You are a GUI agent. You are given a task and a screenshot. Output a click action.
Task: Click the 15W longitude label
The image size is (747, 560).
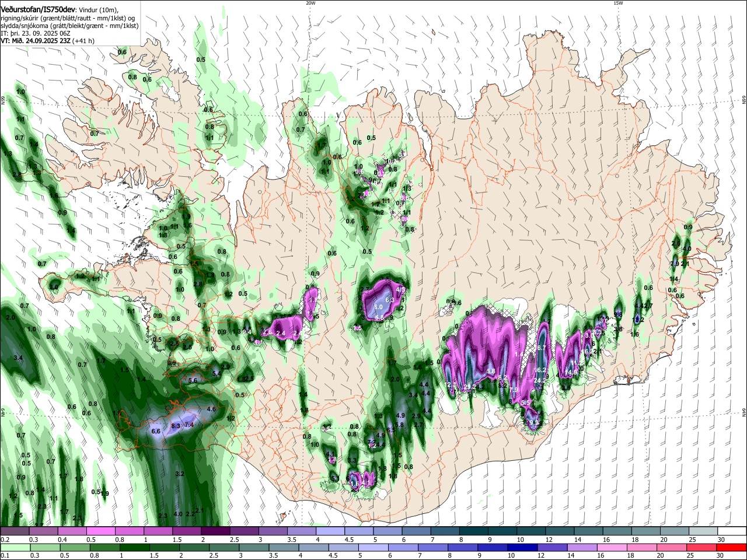[x=618, y=3]
